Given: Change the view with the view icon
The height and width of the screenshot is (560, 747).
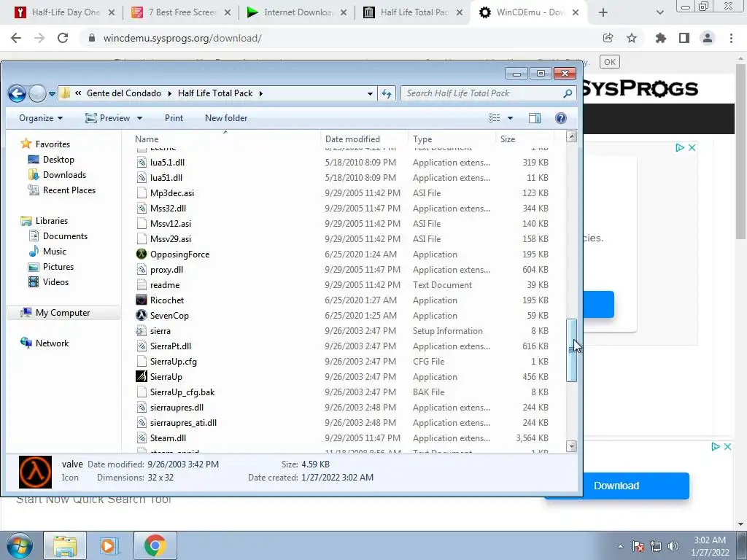Looking at the screenshot, I should (495, 118).
